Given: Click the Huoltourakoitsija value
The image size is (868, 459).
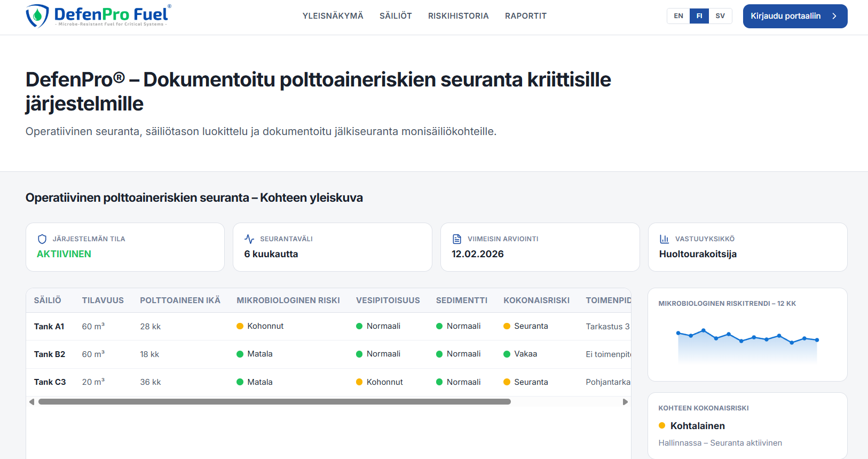Looking at the screenshot, I should (x=698, y=254).
